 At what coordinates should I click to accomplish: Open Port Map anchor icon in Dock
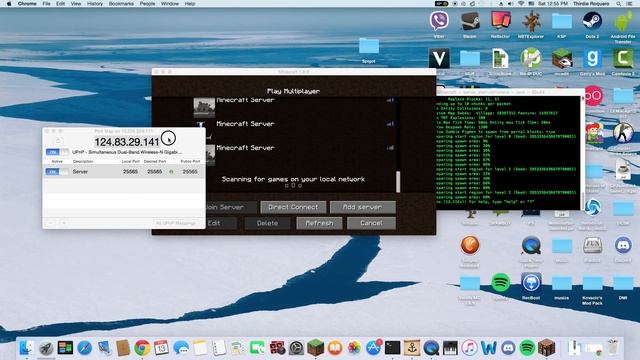(x=412, y=348)
